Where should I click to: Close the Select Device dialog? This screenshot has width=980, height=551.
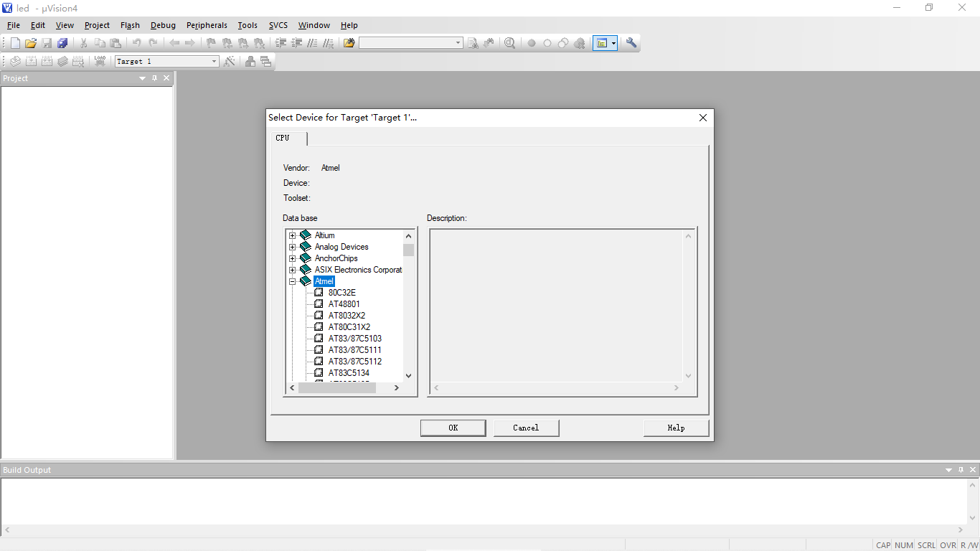(703, 118)
